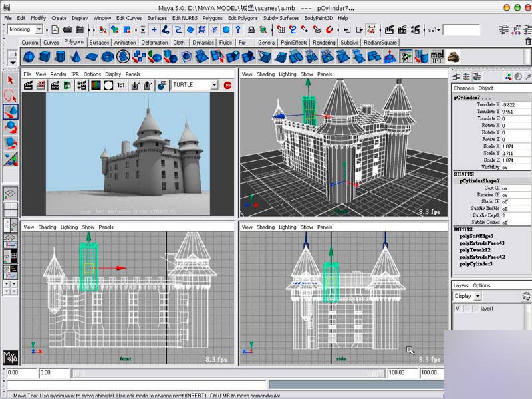Create a polygon cone from the shelf
Image resolution: width=532 pixels, height=399 pixels.
coord(76,57)
